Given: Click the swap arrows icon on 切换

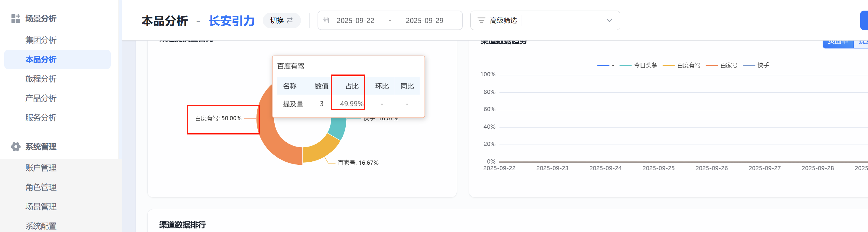Looking at the screenshot, I should click(x=290, y=21).
